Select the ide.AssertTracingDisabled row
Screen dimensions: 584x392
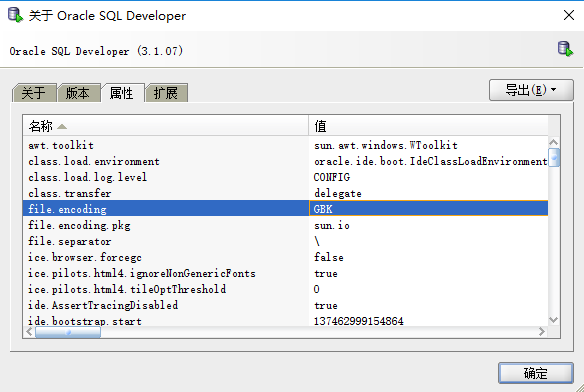tap(285, 305)
